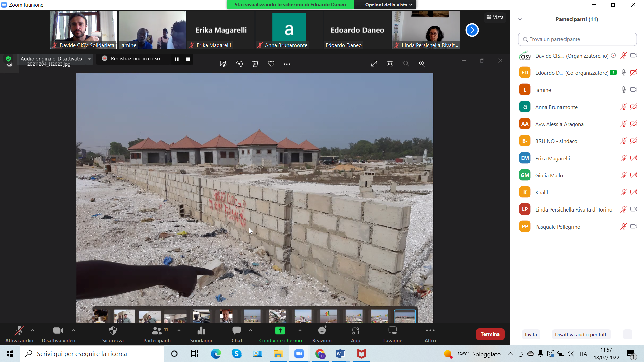Open Microsoft Edge from taskbar
This screenshot has width=644, height=362.
pyautogui.click(x=216, y=354)
